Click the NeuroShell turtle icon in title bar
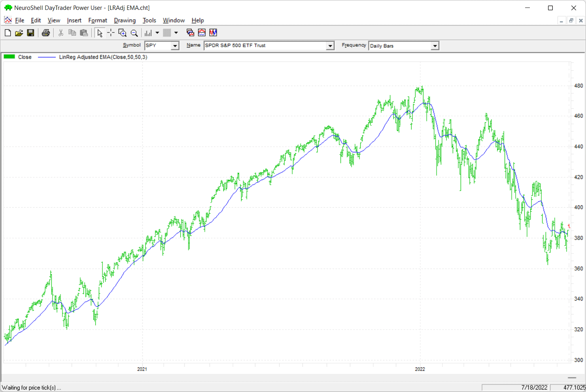586x392 pixels. [x=8, y=8]
